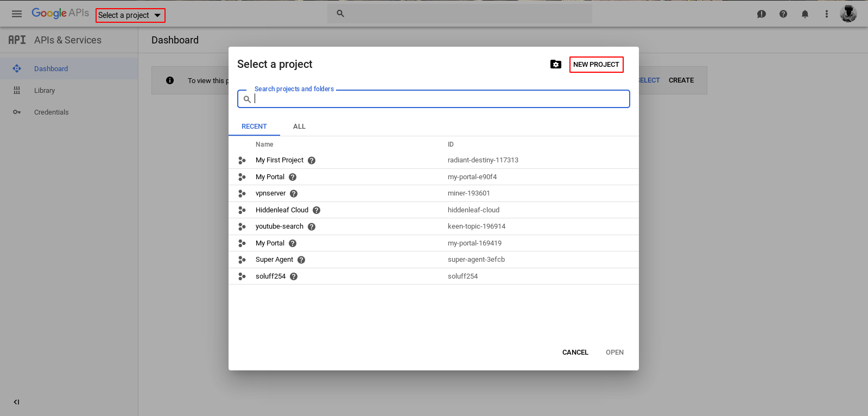This screenshot has height=416, width=868.
Task: Click help icon beside My First Project
Action: [312, 161]
